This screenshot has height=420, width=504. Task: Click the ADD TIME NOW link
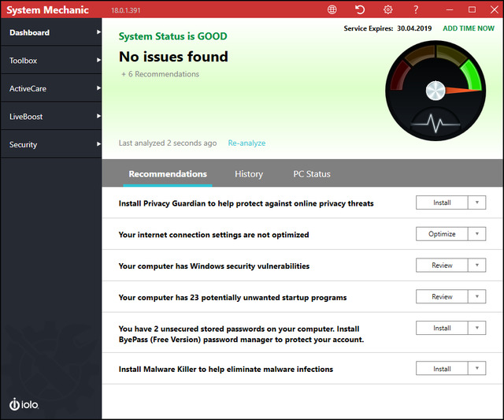pos(469,28)
